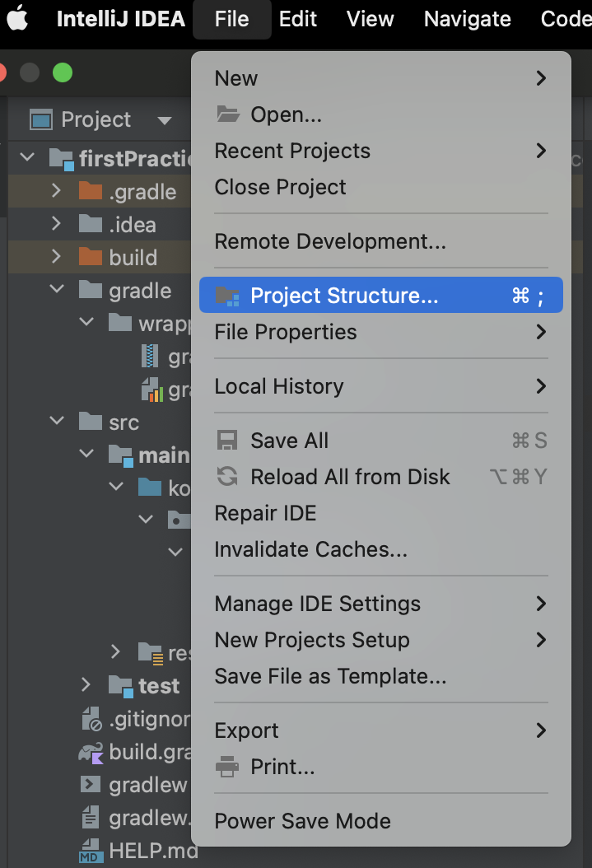Click the Project tool window icon
592x868 pixels.
click(x=41, y=119)
